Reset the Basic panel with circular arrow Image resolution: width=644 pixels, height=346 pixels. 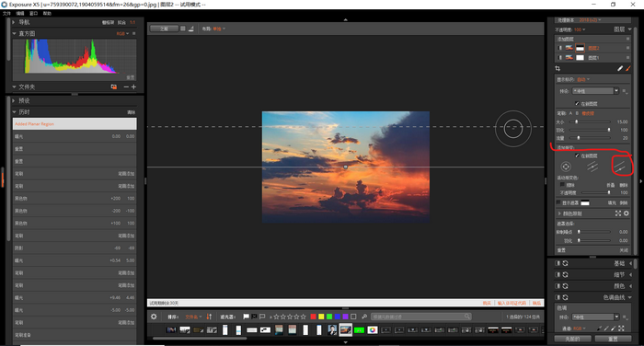click(566, 263)
